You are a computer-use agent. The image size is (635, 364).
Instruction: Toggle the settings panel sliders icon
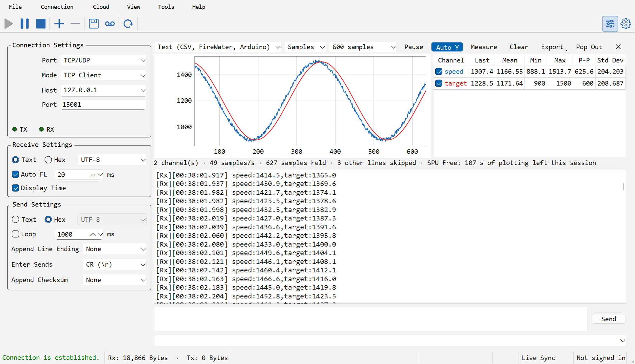[x=610, y=24]
